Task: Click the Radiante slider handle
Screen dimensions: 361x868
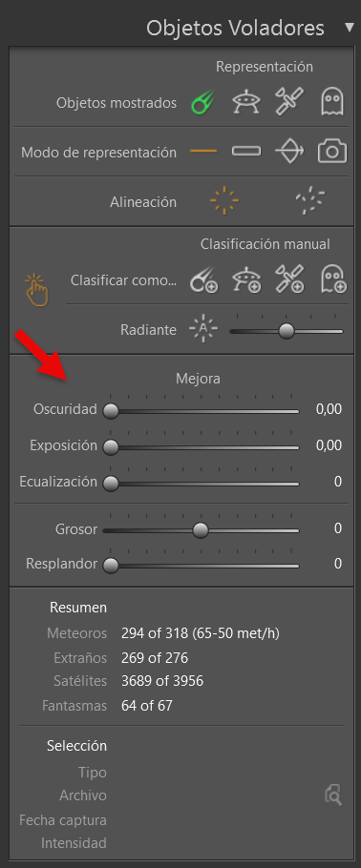Action: point(287,331)
